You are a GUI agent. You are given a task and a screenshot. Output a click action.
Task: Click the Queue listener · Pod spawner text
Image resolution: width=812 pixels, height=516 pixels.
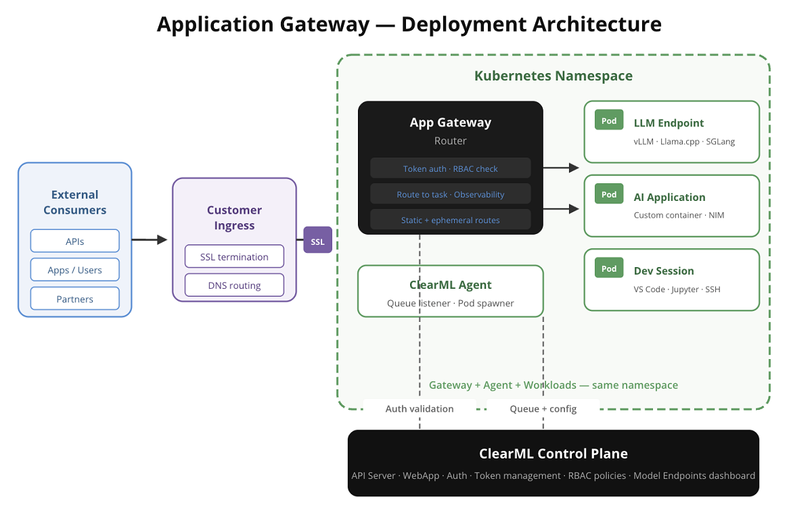(x=451, y=303)
